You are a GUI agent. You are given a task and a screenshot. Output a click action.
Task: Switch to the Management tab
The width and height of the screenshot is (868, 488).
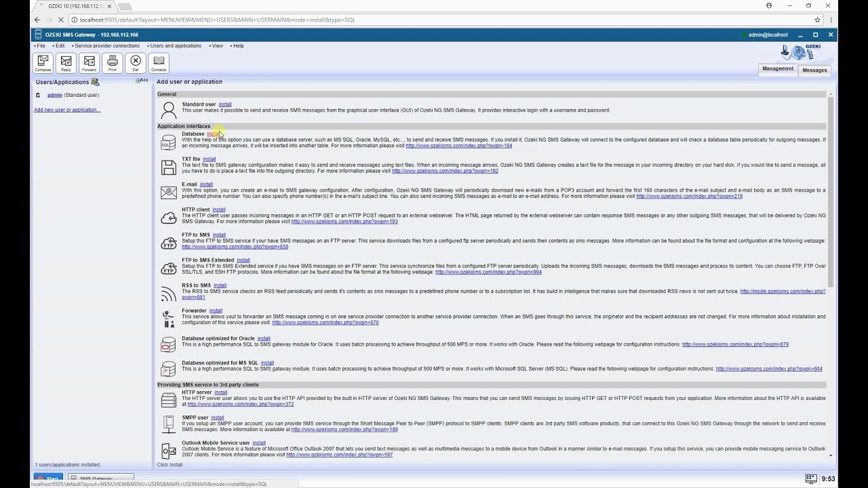tap(778, 68)
